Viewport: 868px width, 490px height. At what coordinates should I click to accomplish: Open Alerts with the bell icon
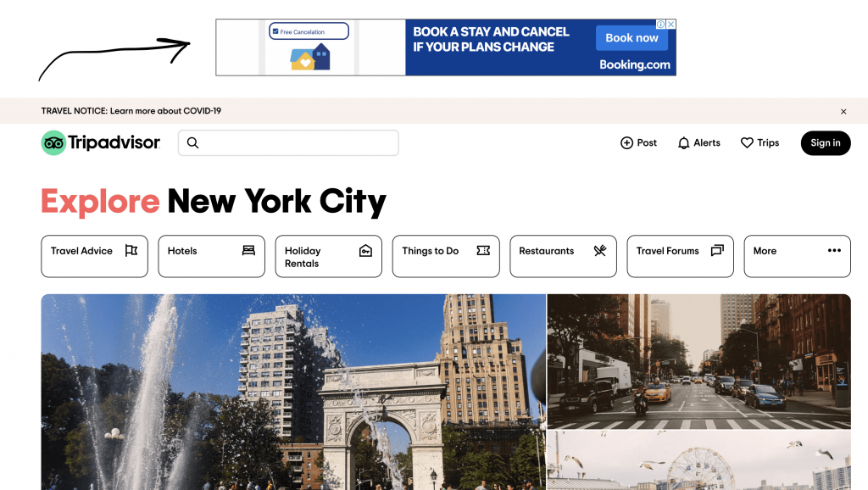699,143
